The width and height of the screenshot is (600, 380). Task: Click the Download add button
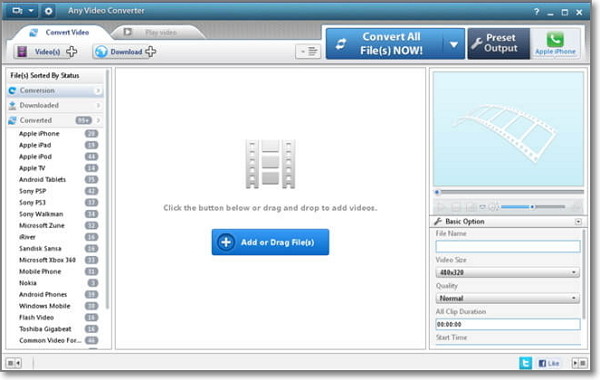(125, 52)
